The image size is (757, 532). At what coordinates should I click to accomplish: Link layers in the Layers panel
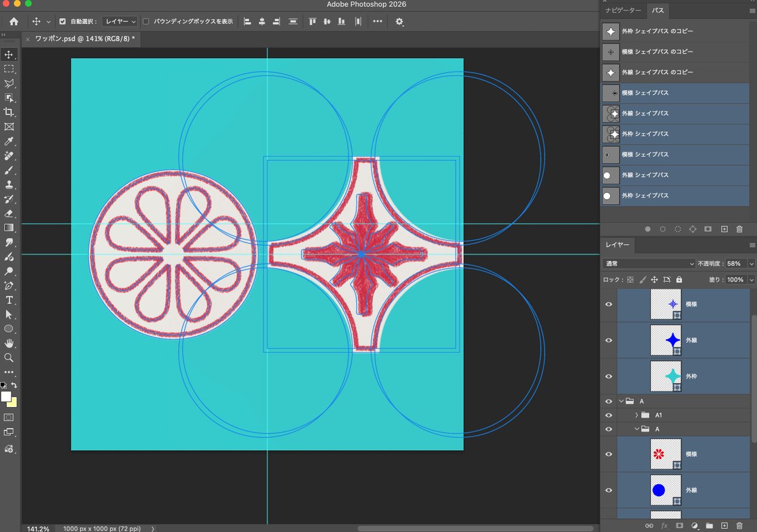649,525
